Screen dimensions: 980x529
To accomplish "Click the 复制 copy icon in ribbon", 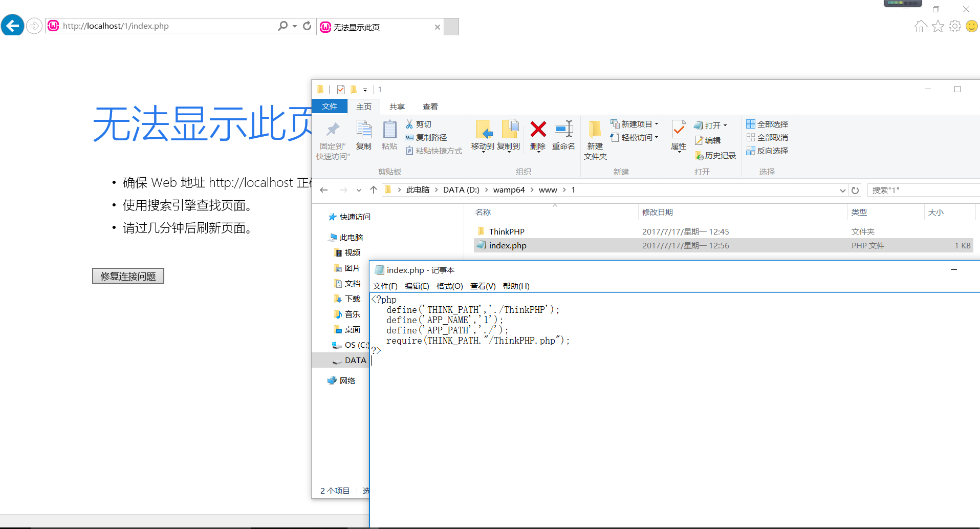I will coord(364,135).
